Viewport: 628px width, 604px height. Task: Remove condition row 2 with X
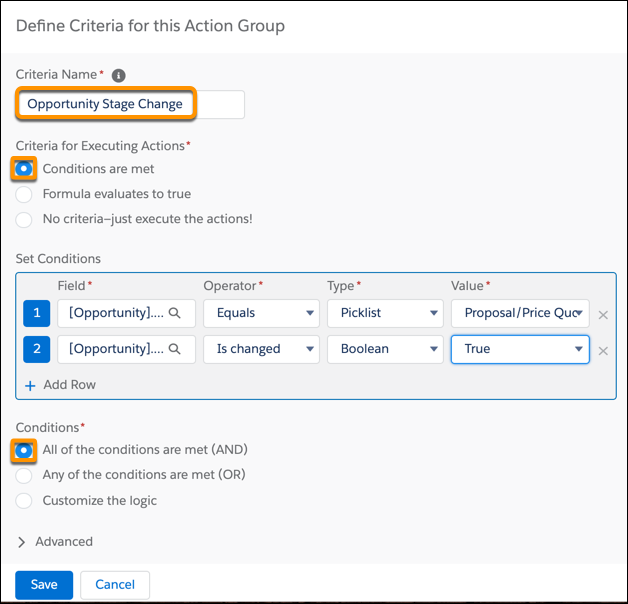click(x=603, y=351)
